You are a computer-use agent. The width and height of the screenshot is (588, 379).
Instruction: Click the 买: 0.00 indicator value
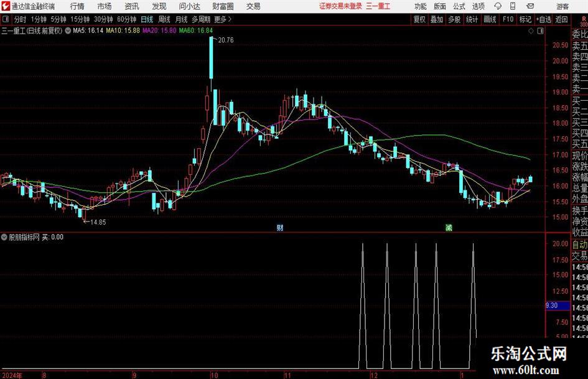click(x=52, y=237)
